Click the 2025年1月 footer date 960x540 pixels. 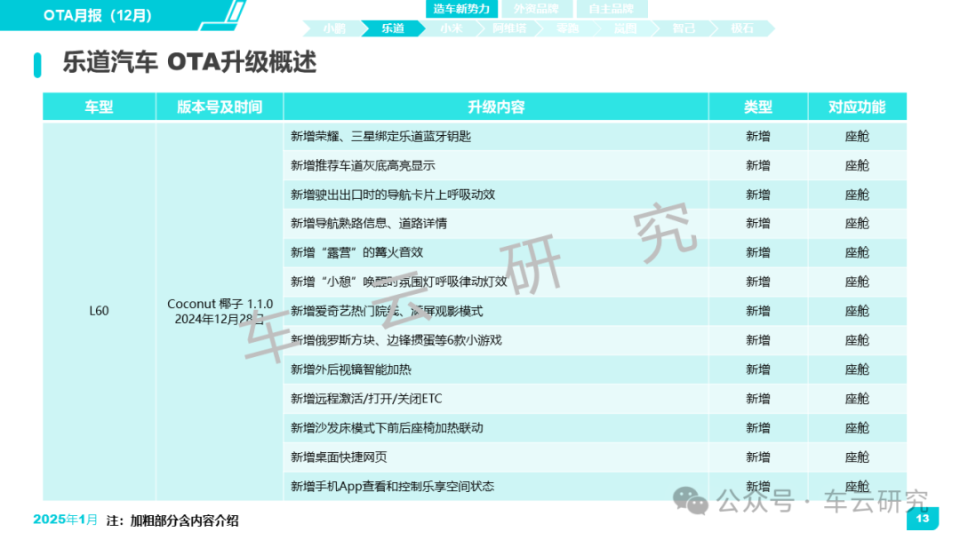65,520
